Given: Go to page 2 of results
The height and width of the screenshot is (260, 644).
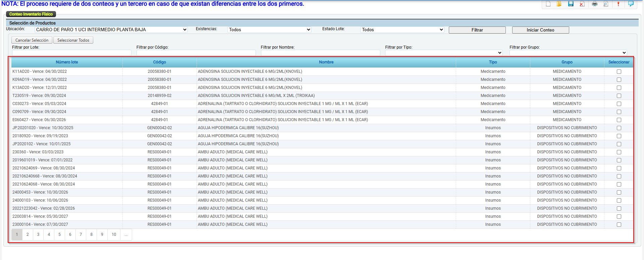Looking at the screenshot, I should coord(28,235).
